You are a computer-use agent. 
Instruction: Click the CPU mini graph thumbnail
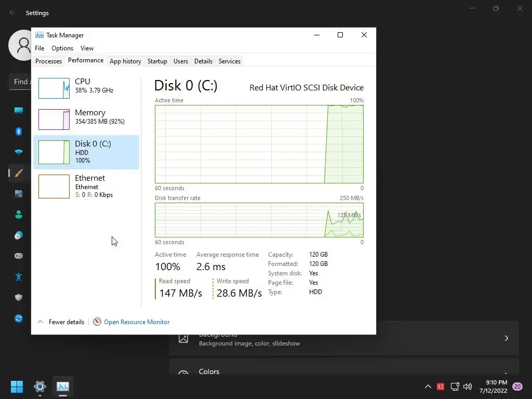[x=54, y=88]
